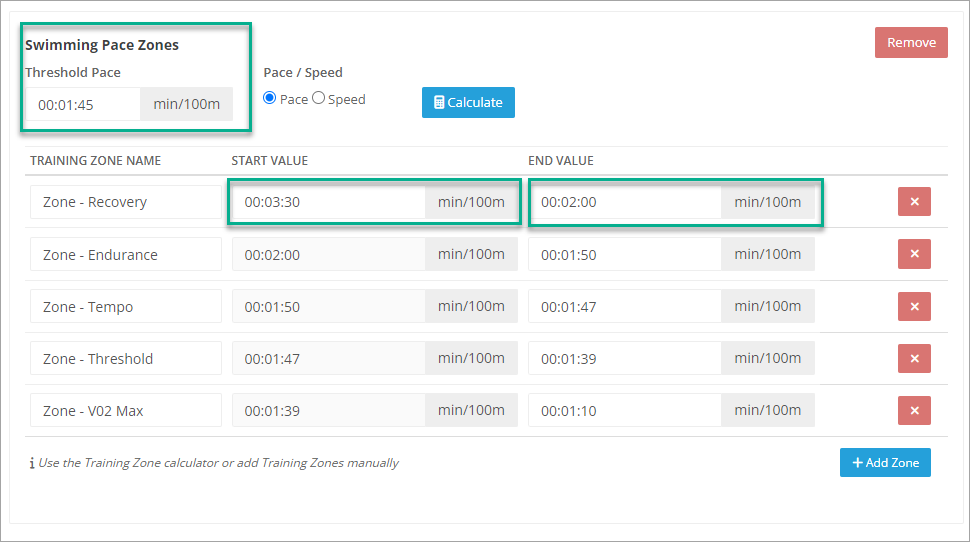Click the Recovery start value 00:03:30
970x542 pixels.
(328, 202)
